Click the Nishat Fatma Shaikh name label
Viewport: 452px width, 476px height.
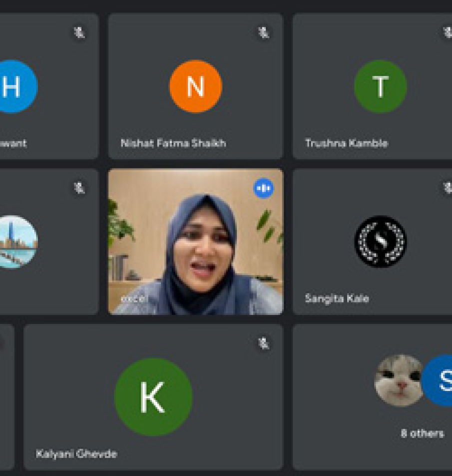click(x=173, y=143)
